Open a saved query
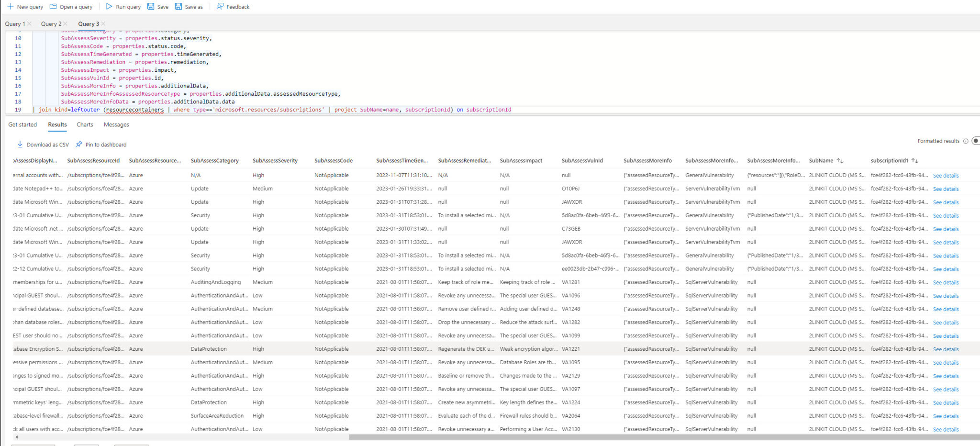980x446 pixels. [71, 7]
